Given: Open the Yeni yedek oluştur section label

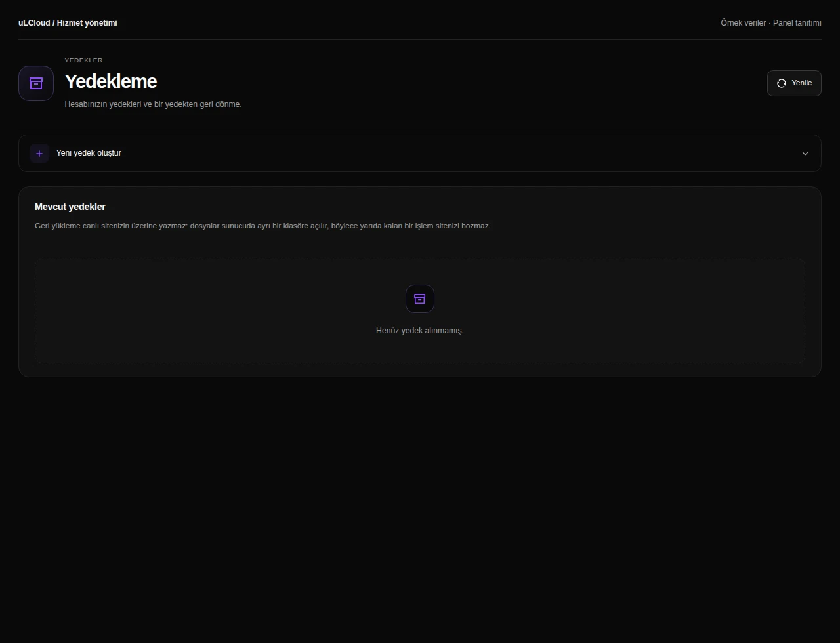Looking at the screenshot, I should click(89, 153).
